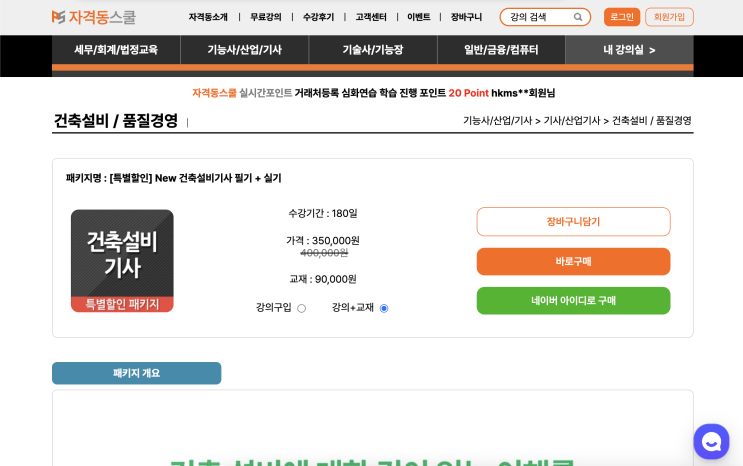Screen dimensions: 743x466
Task: Click the 자격동스쿨 logo
Action: coord(94,17)
